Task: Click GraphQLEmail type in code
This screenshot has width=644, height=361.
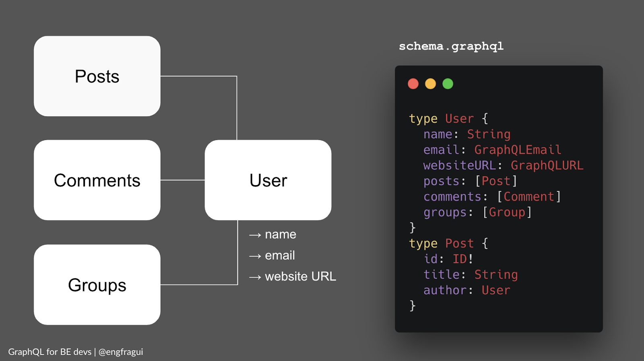Action: pos(517,150)
